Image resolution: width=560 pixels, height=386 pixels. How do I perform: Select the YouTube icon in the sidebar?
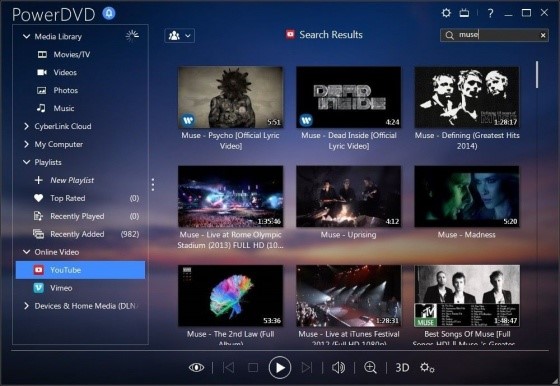pyautogui.click(x=39, y=270)
